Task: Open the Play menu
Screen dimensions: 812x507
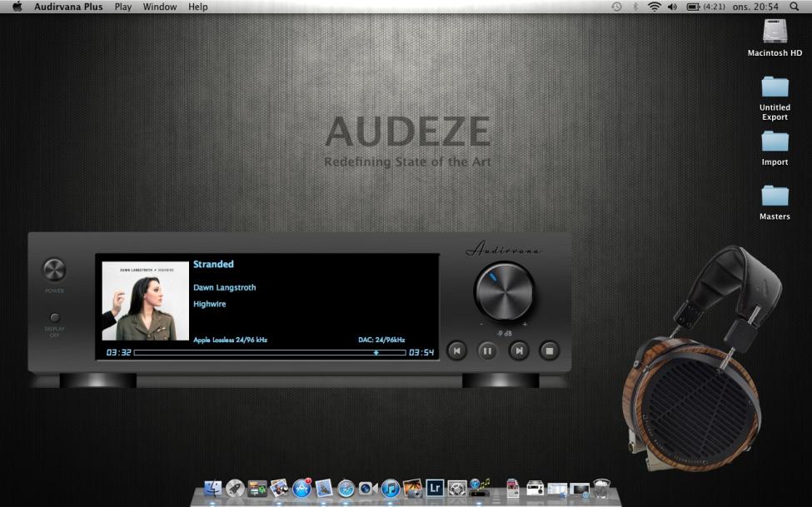Action: coord(122,7)
